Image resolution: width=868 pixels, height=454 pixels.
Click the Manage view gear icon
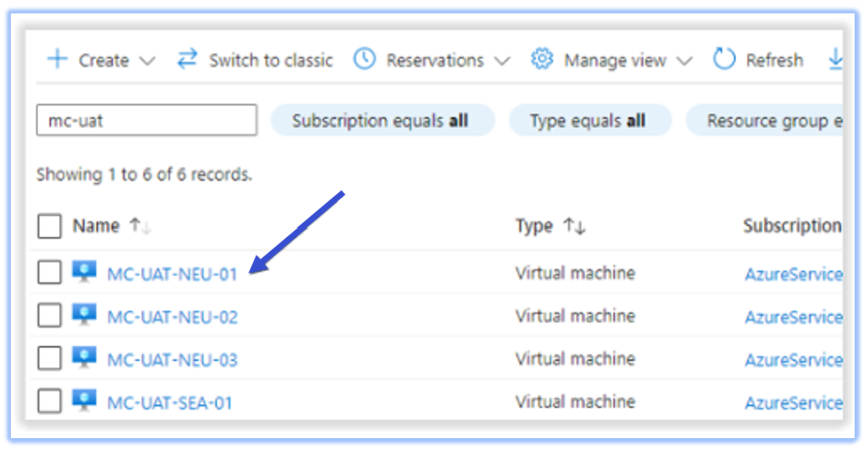pos(542,60)
